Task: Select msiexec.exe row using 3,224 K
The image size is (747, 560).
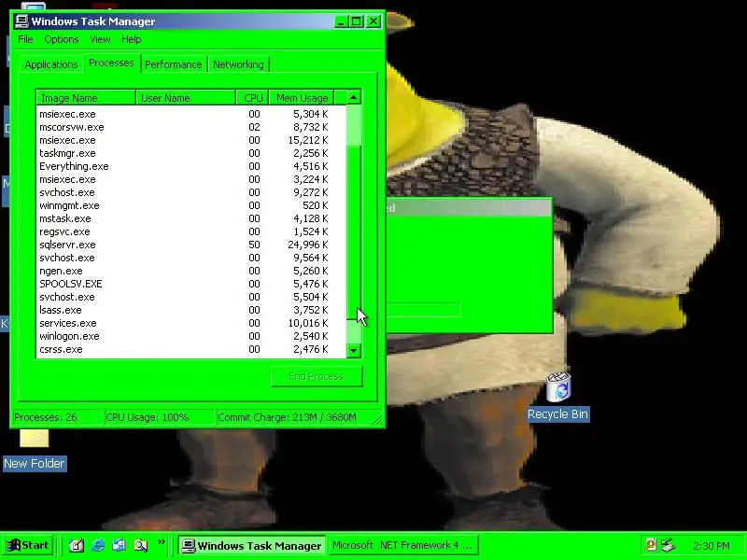Action: 191,179
